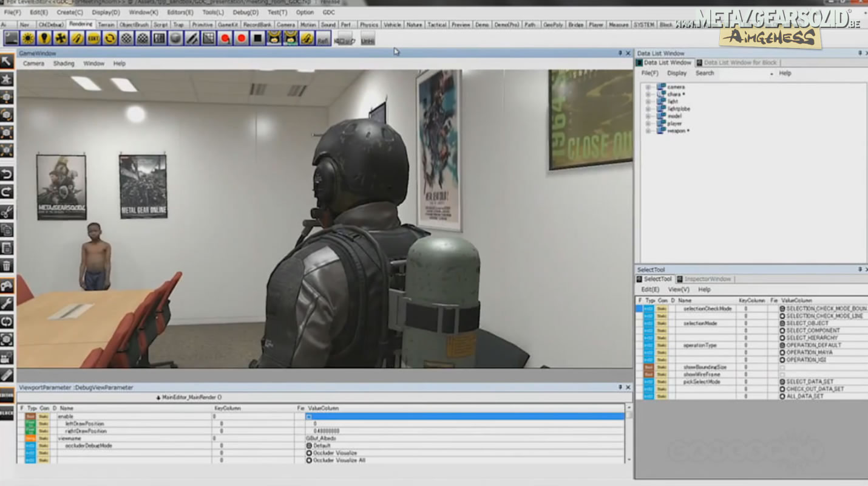Expand the chara node in Data List
Image resolution: width=868 pixels, height=486 pixels.
648,94
